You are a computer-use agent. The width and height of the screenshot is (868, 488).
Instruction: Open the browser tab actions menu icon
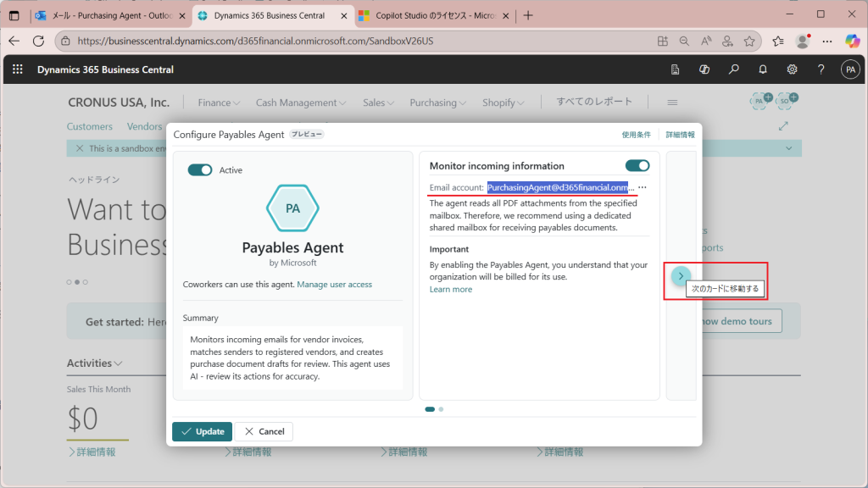14,15
